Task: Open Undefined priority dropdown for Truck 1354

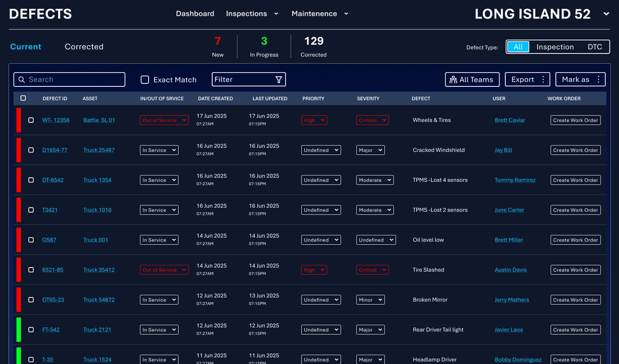Action: click(x=321, y=180)
